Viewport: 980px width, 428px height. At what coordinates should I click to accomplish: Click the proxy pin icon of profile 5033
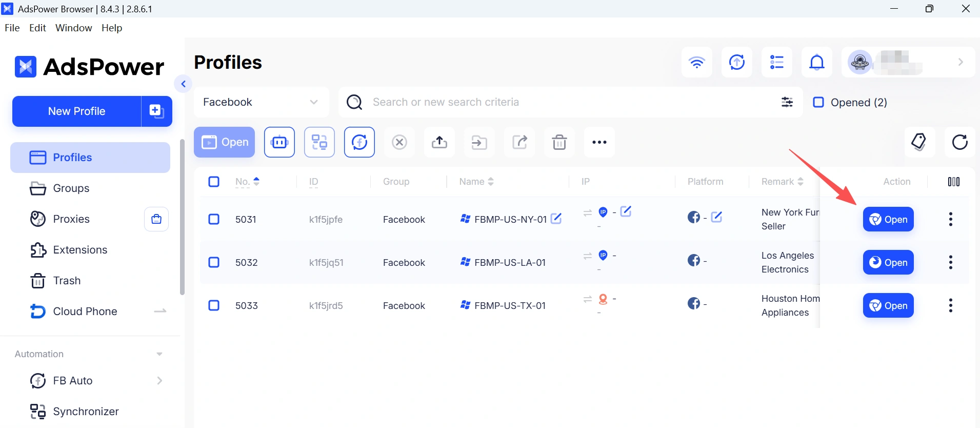(x=603, y=299)
